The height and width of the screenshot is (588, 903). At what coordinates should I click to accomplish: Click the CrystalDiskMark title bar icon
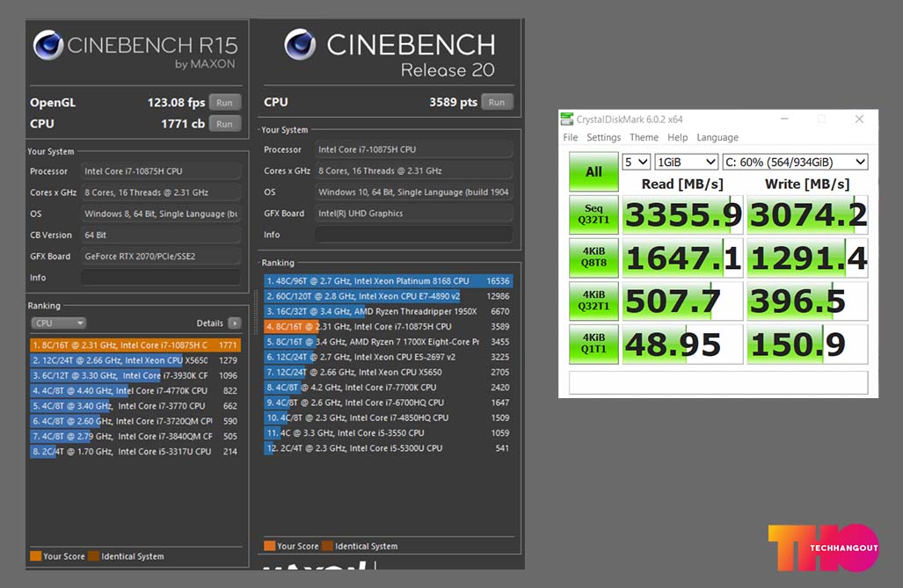pyautogui.click(x=567, y=120)
